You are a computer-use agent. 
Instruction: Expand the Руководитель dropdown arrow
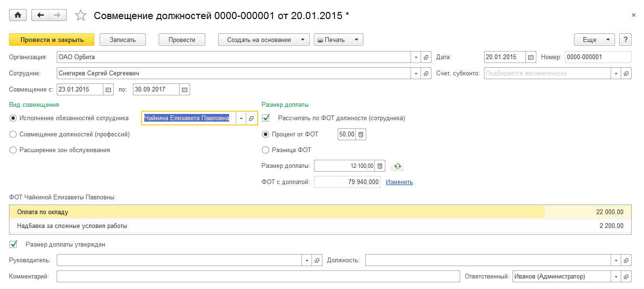coord(307,260)
